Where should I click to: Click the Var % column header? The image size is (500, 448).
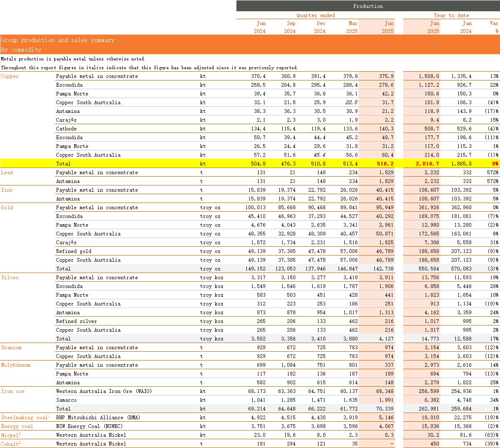[494, 27]
